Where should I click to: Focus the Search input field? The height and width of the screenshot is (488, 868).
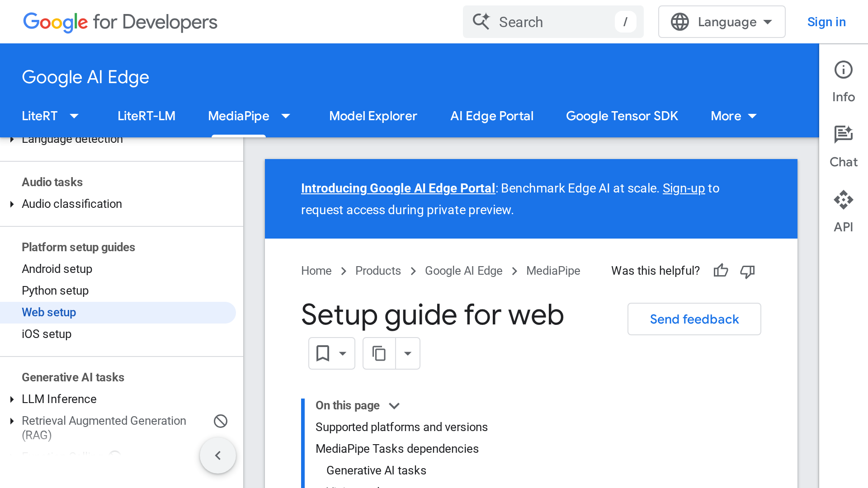click(x=553, y=22)
